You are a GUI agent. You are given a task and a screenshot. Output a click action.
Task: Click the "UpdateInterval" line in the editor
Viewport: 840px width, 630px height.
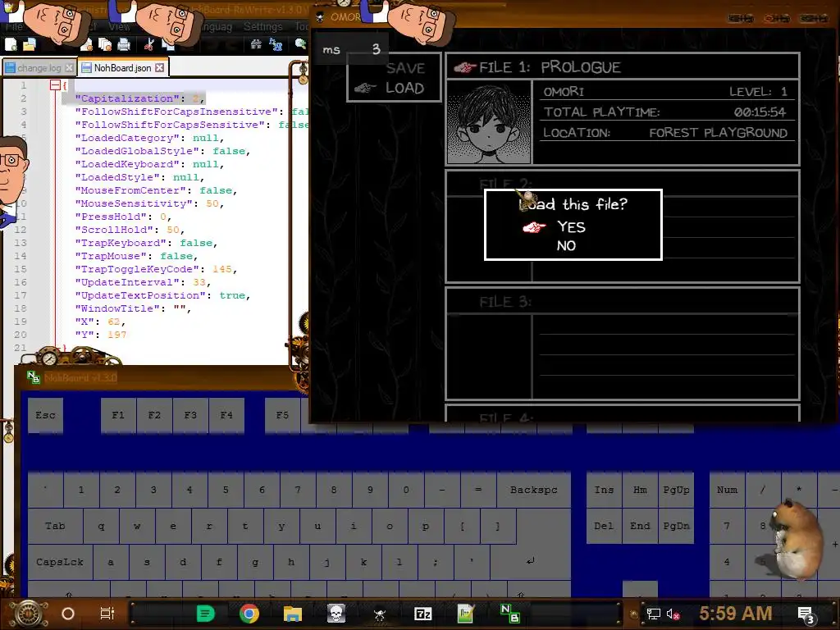(x=143, y=282)
